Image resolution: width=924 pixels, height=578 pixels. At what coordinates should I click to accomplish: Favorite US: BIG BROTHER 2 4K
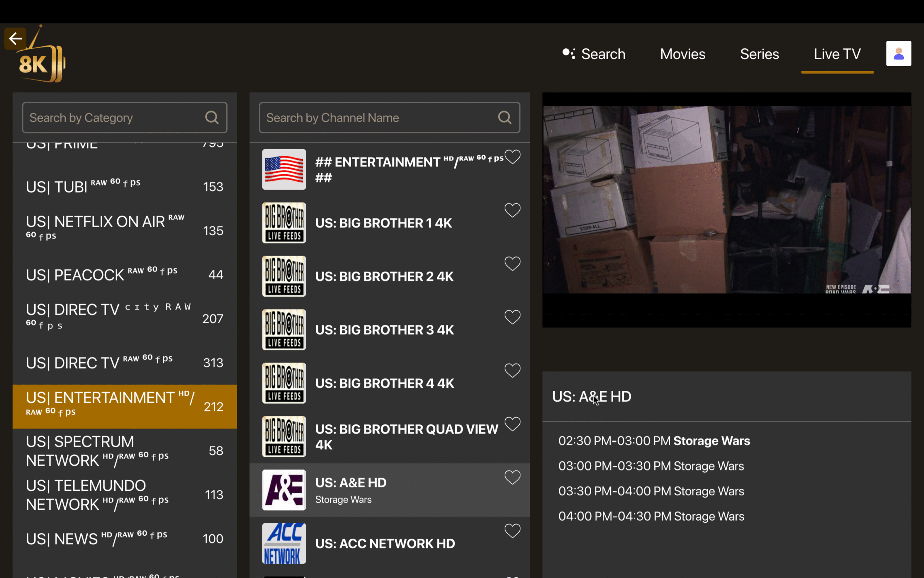tap(513, 264)
